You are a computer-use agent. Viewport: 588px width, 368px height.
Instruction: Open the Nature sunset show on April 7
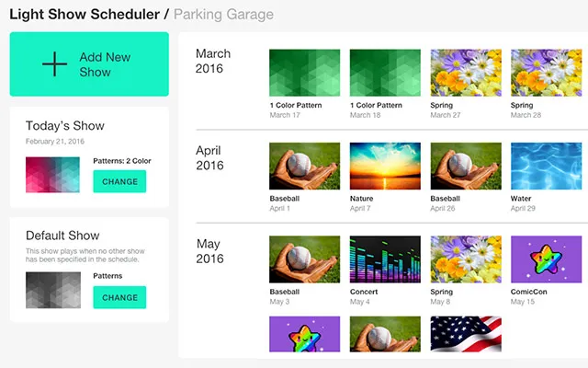coord(385,166)
